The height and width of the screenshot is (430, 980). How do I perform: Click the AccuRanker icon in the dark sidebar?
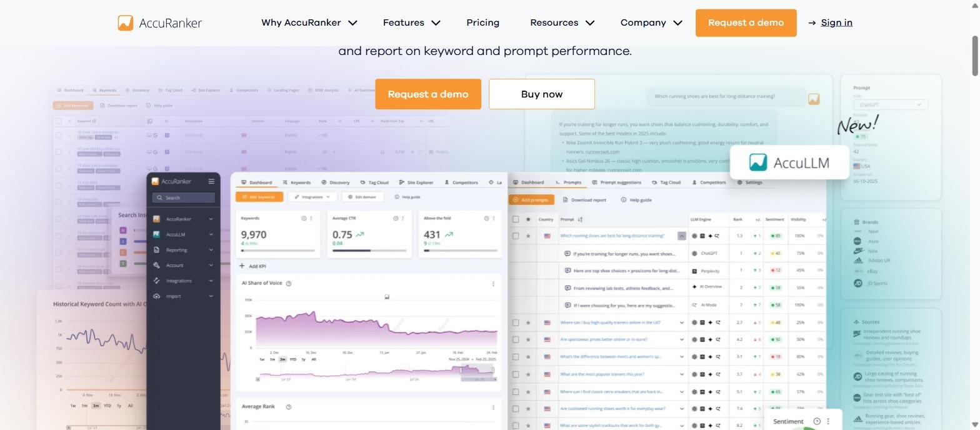click(156, 219)
